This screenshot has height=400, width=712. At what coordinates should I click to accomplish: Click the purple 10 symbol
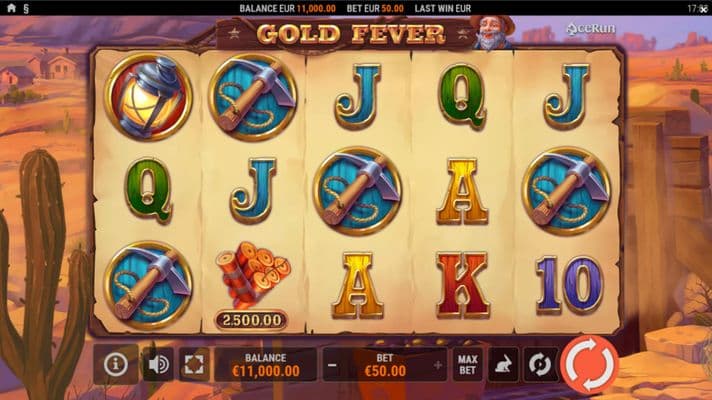point(570,285)
